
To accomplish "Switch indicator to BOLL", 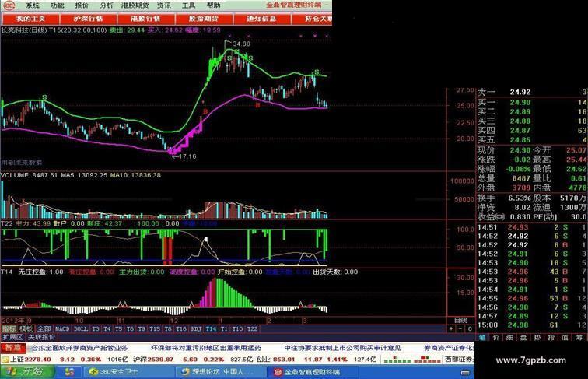I will [x=81, y=328].
